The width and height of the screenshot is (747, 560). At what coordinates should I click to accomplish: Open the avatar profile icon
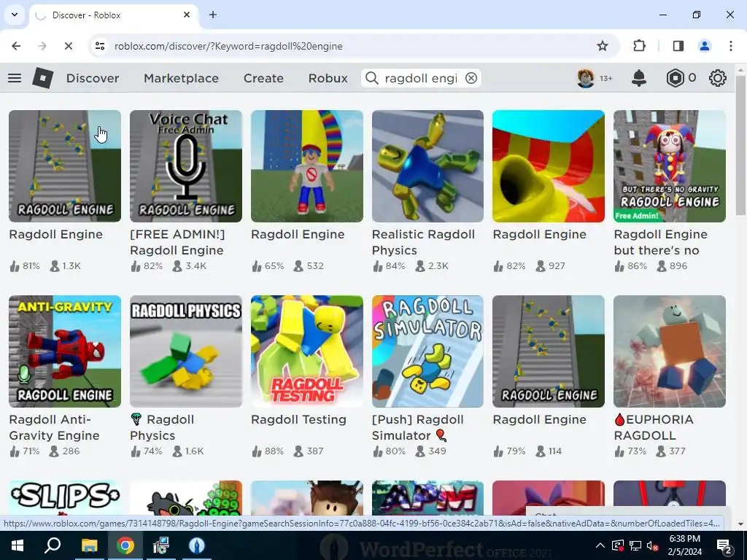(x=586, y=78)
